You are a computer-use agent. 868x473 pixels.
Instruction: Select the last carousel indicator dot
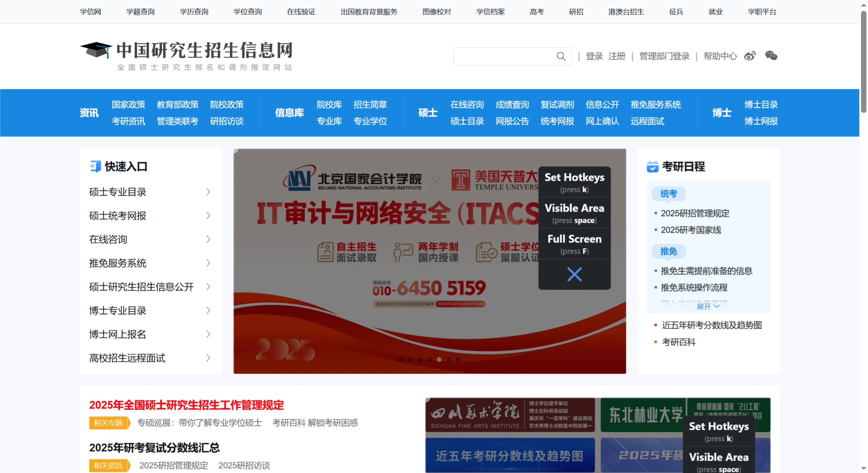(458, 359)
